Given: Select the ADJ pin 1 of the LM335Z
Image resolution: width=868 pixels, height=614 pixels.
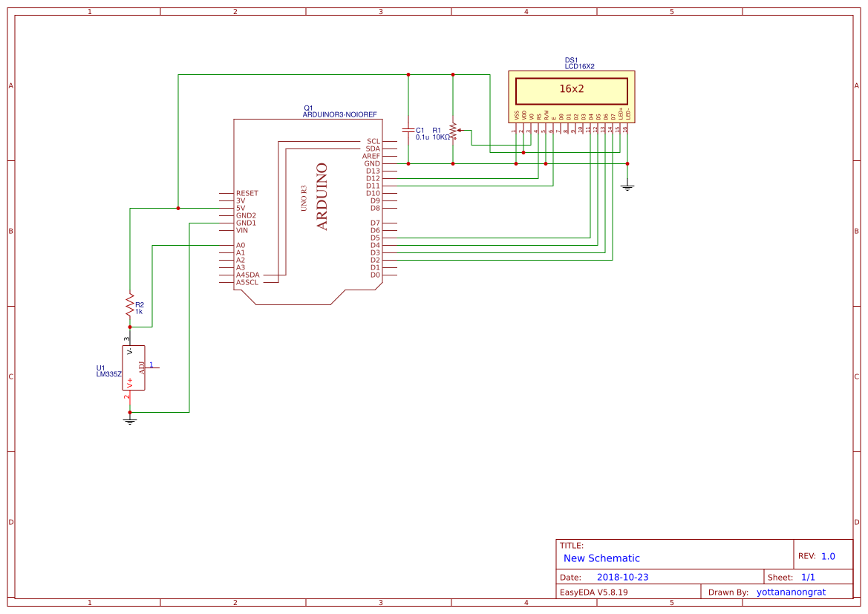Looking at the screenshot, I should [x=151, y=367].
